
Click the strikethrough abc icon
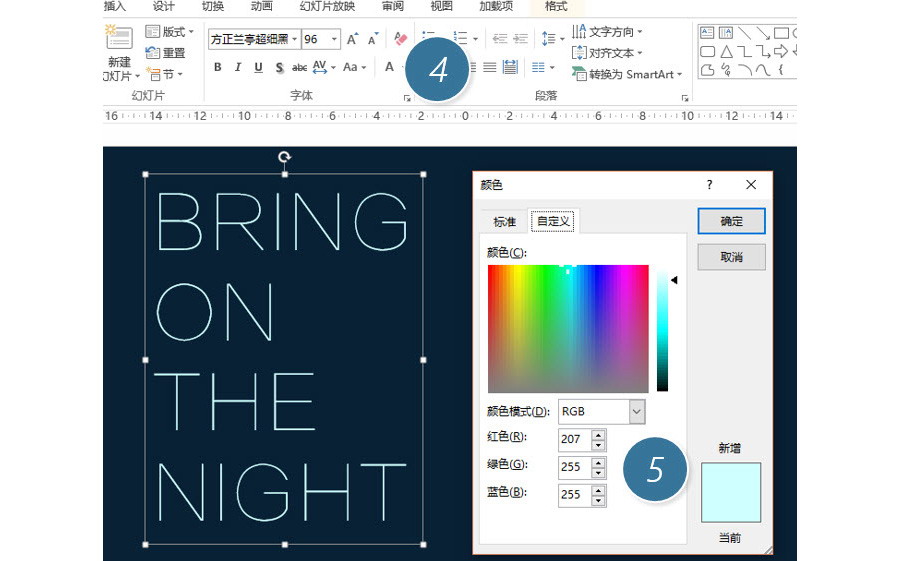[x=299, y=68]
